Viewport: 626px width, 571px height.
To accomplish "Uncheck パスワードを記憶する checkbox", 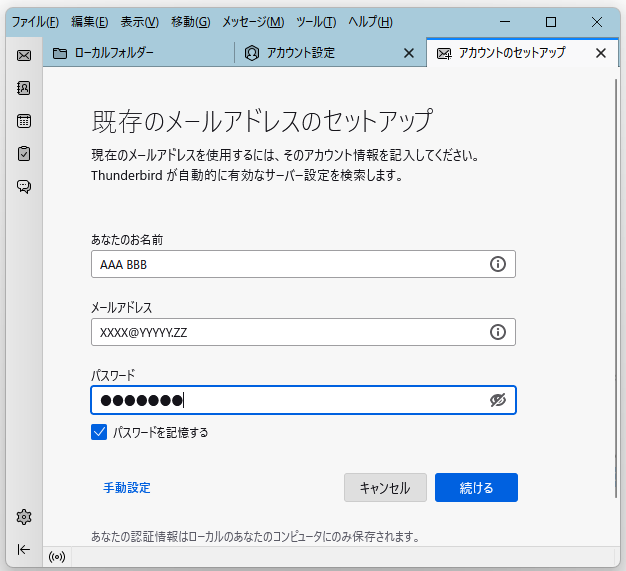I will pyautogui.click(x=99, y=432).
